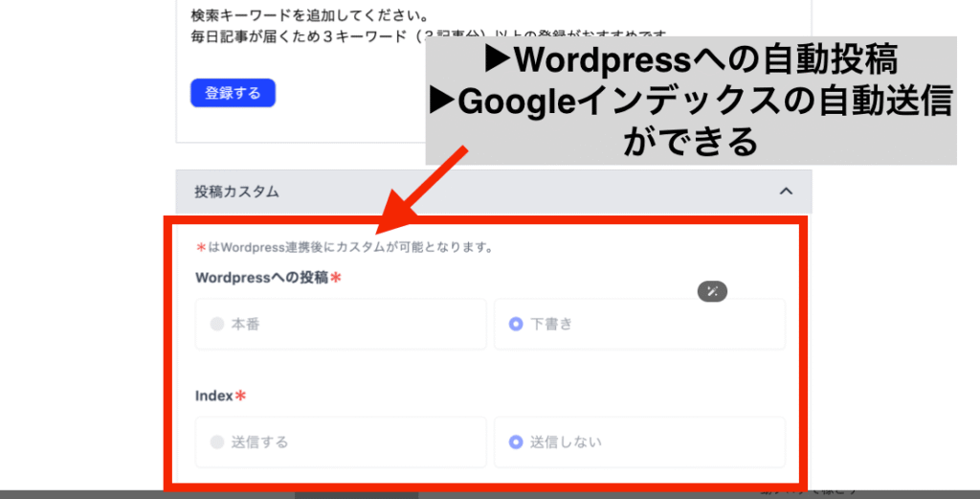This screenshot has height=499, width=980.
Task: Click the gray Wordpressへの自動投稿 annotation box
Action: pos(691,101)
